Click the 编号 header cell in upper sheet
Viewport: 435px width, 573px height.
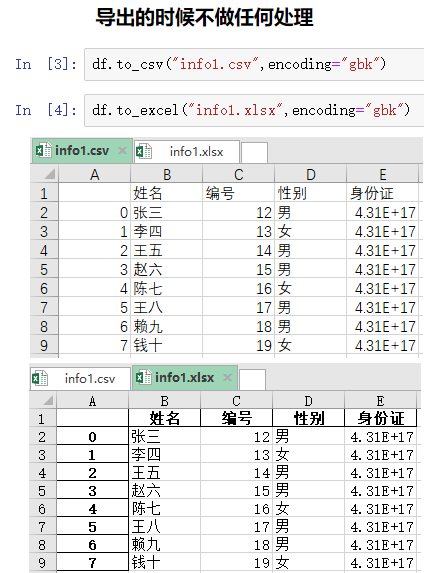coord(238,193)
